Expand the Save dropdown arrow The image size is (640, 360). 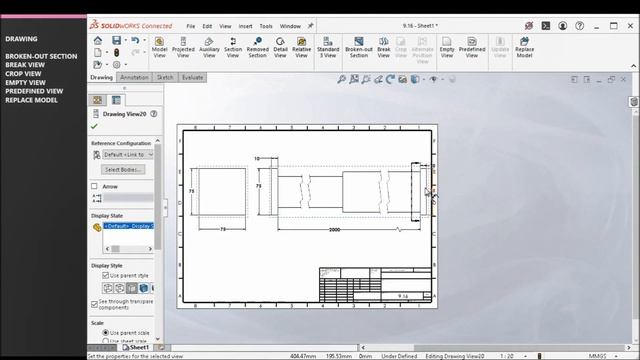(x=125, y=40)
